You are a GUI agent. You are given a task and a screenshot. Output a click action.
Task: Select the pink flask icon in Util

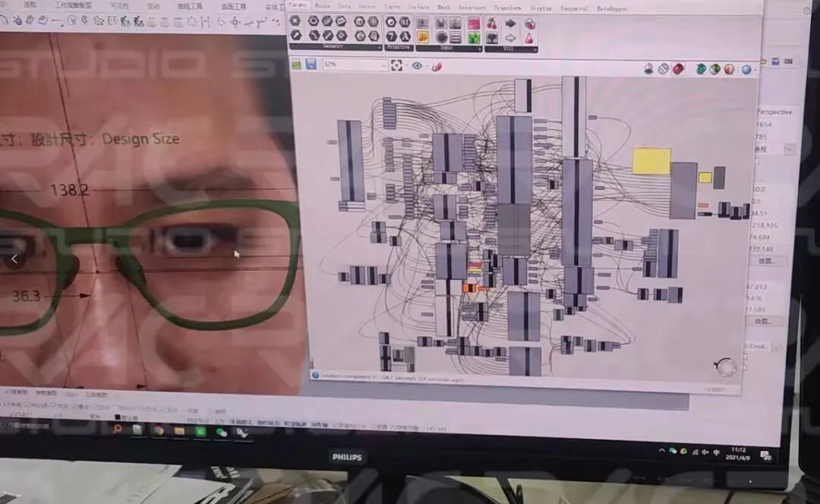click(529, 39)
